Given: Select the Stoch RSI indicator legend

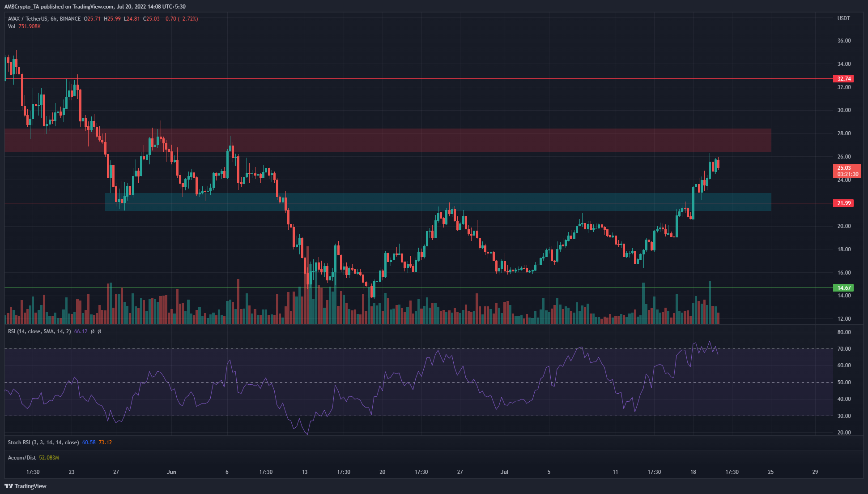Looking at the screenshot, I should 43,442.
